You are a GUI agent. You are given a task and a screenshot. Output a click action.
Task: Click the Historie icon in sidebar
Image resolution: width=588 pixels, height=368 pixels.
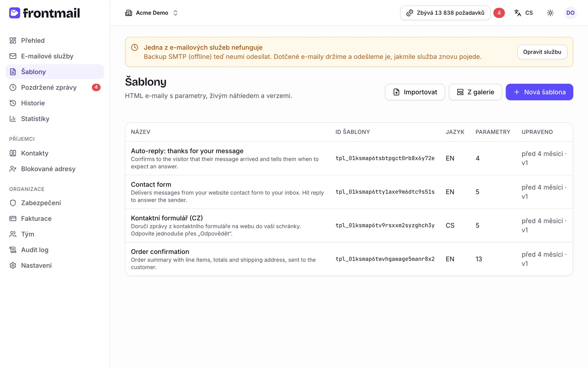click(x=13, y=103)
